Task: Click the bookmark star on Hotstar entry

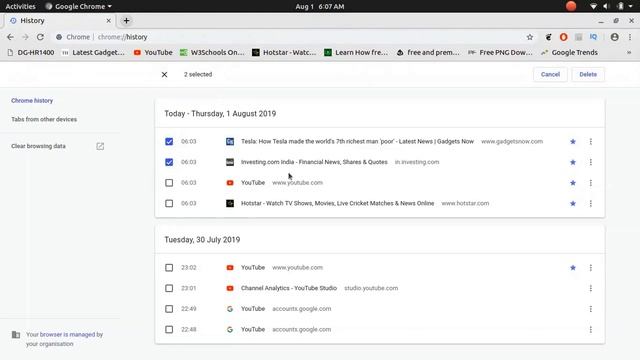Action: pos(573,203)
